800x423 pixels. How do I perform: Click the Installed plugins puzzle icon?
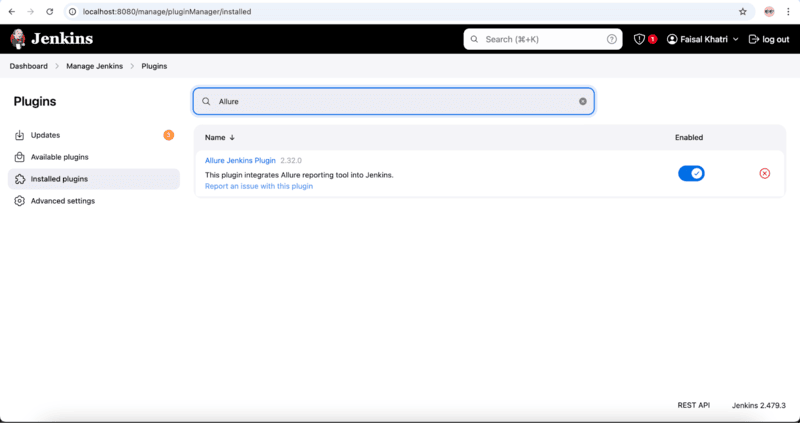(19, 179)
